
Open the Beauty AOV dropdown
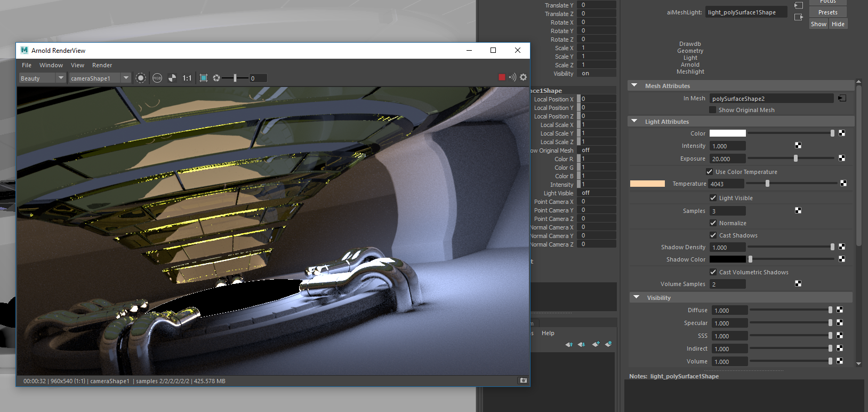[x=42, y=78]
